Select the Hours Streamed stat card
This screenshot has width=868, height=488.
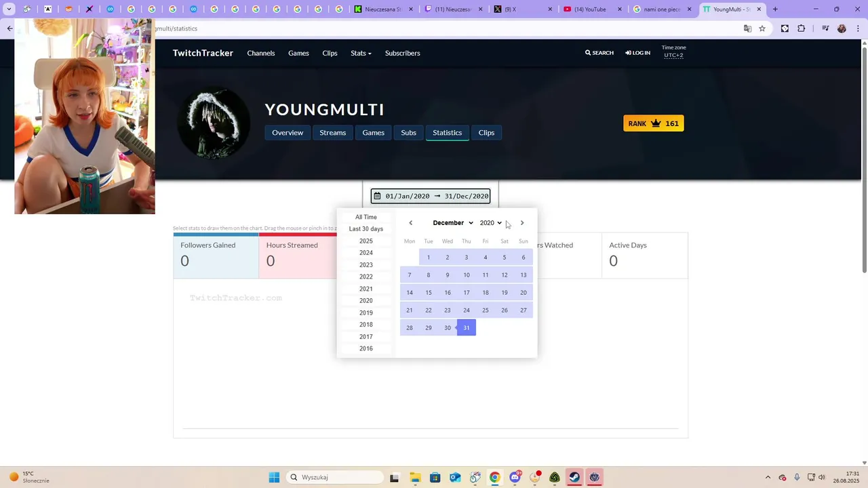point(298,256)
